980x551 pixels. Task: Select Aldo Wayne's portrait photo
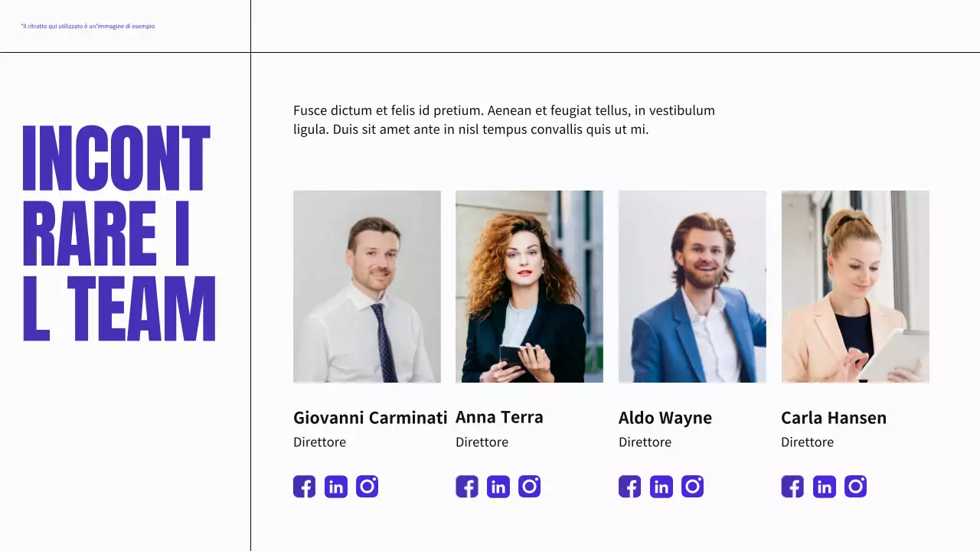[x=692, y=286]
